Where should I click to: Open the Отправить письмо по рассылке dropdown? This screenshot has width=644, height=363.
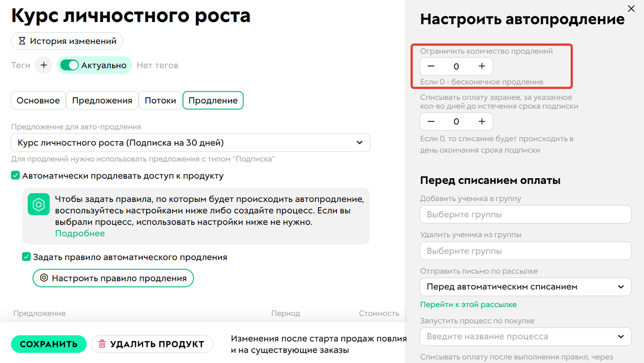click(525, 287)
